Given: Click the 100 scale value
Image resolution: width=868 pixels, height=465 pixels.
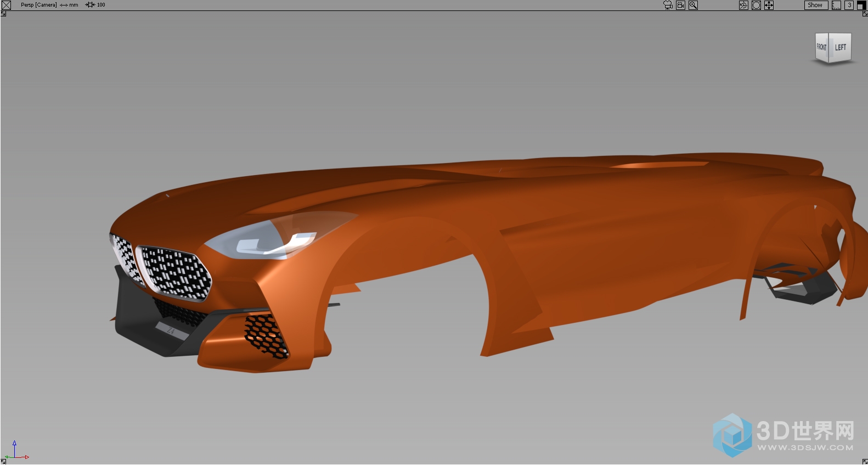Looking at the screenshot, I should click(101, 5).
